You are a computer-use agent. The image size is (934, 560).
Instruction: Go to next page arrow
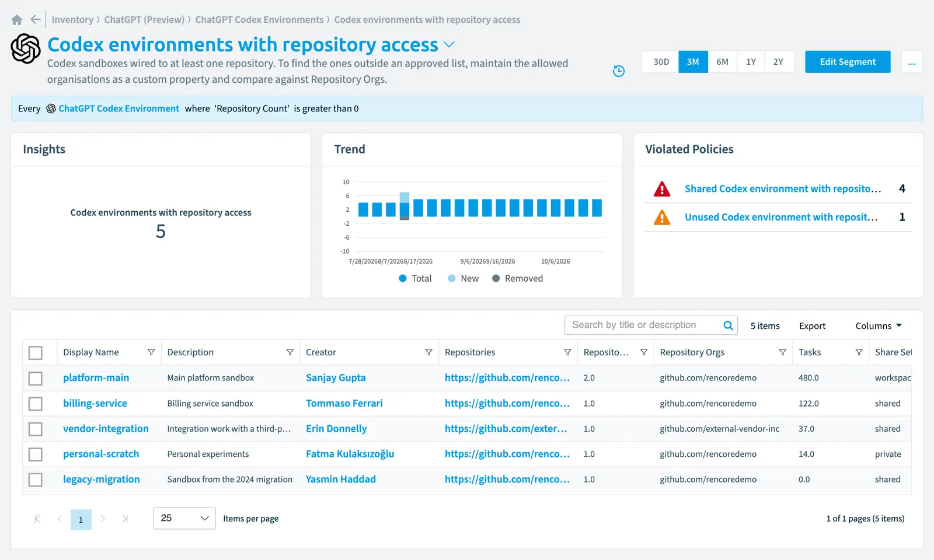click(103, 519)
